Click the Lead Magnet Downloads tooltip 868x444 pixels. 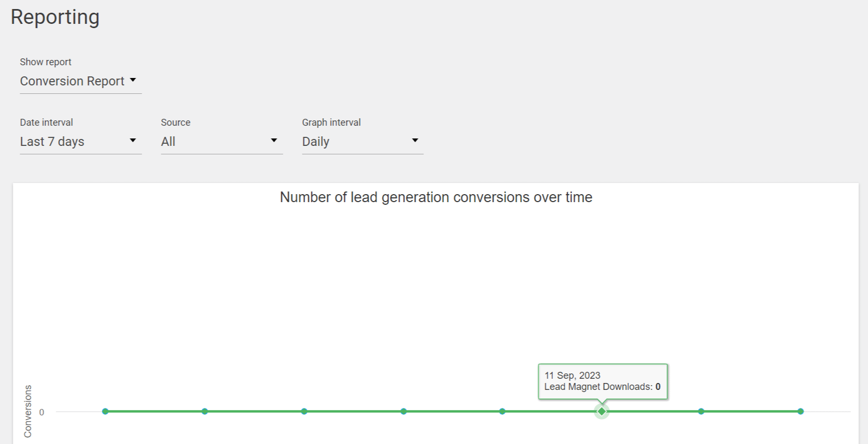pyautogui.click(x=602, y=381)
